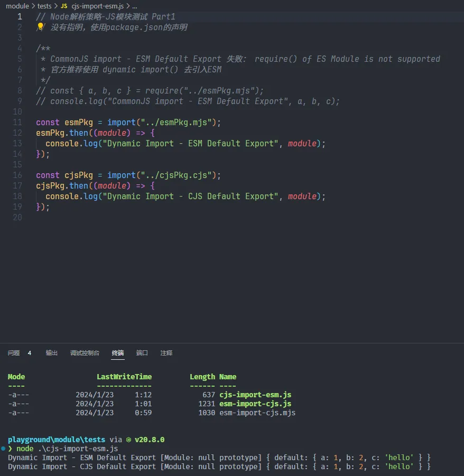464x476 pixels.
Task: Click esm-import-cjs.js file name in terminal listing
Action: [255, 404]
